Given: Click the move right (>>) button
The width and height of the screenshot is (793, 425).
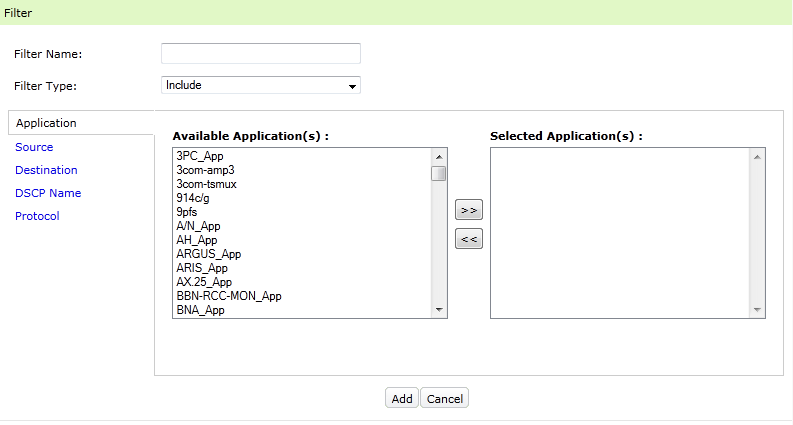Looking at the screenshot, I should [x=468, y=210].
